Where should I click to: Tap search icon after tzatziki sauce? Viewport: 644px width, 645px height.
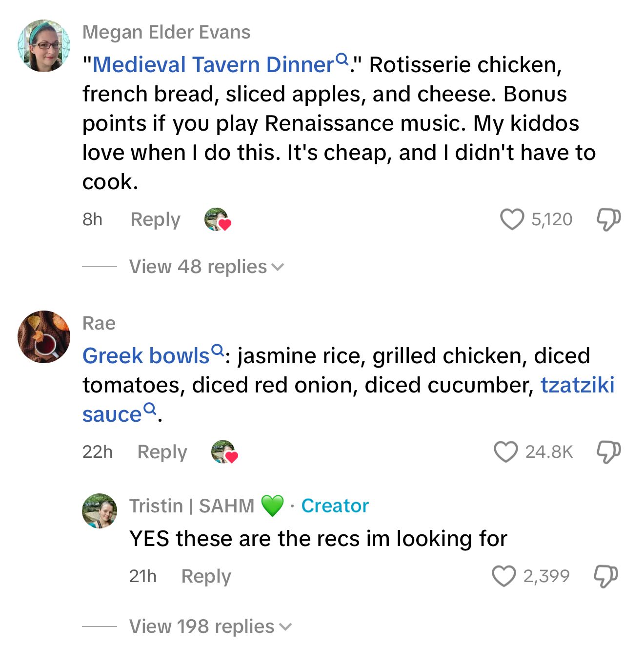click(x=150, y=409)
